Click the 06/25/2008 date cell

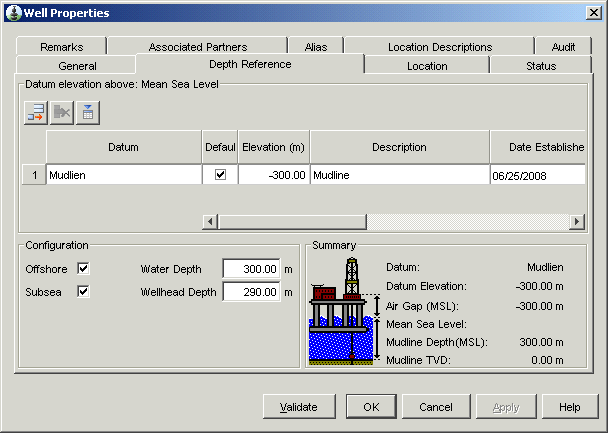point(538,175)
